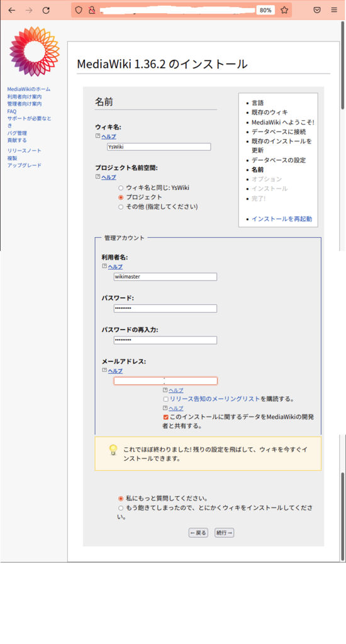The width and height of the screenshot is (346, 644).
Task: Select the その他 (指定してください) radio option
Action: point(121,207)
